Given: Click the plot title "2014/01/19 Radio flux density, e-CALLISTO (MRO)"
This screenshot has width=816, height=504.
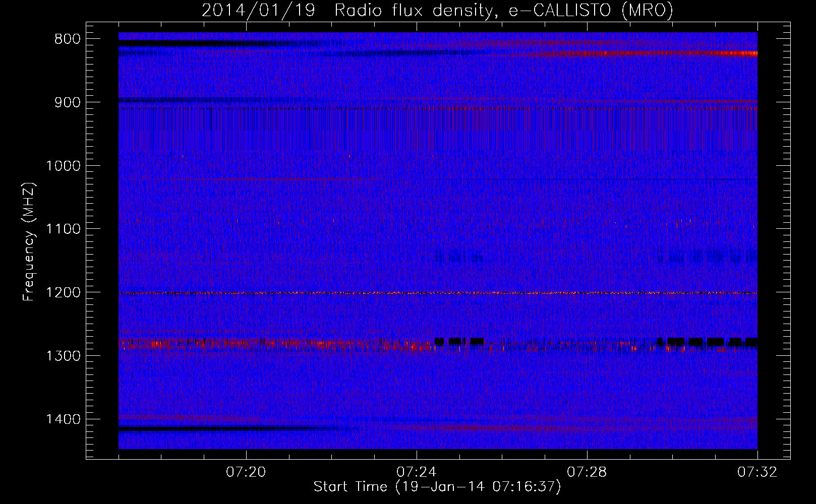Looking at the screenshot, I should [437, 11].
